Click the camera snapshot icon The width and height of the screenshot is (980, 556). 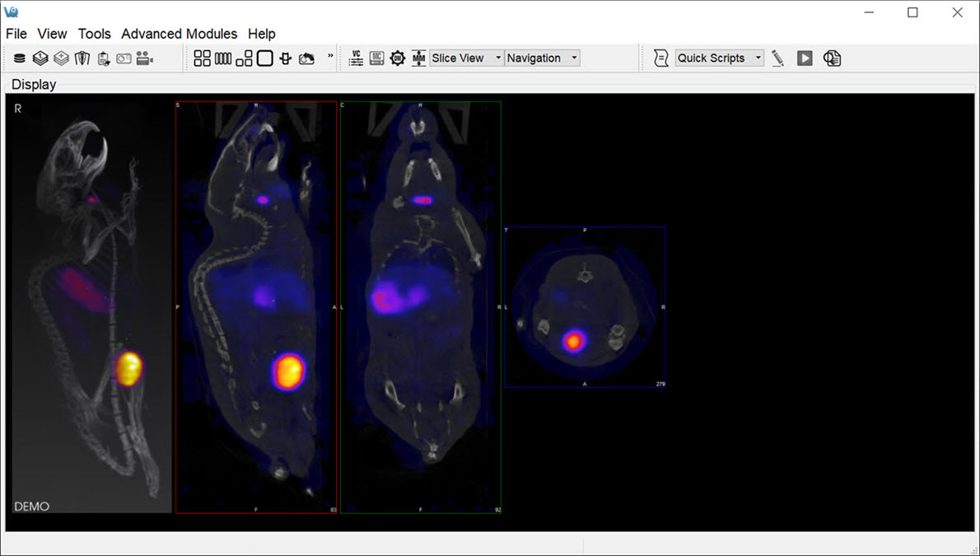[x=124, y=58]
